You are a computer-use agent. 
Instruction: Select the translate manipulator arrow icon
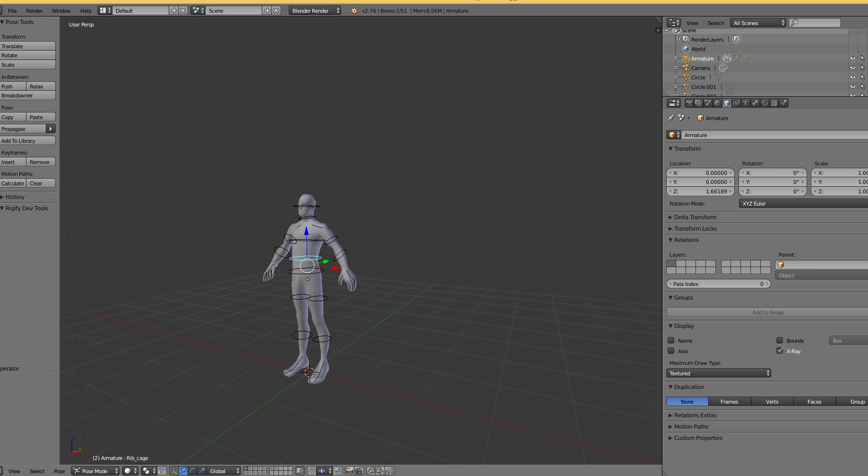[x=183, y=471]
